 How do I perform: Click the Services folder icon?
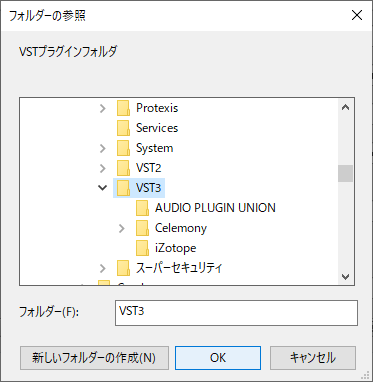123,128
